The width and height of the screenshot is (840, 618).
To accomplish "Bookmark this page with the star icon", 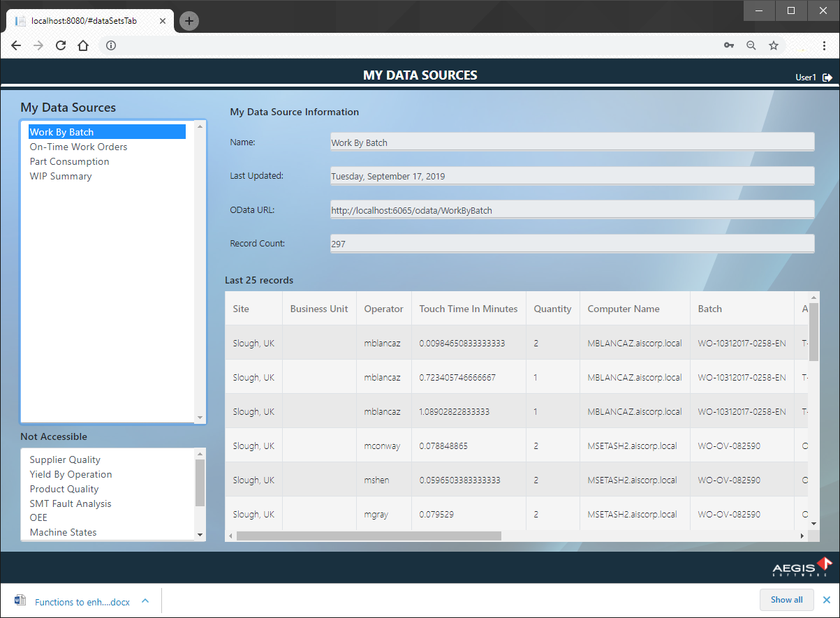I will pos(773,45).
